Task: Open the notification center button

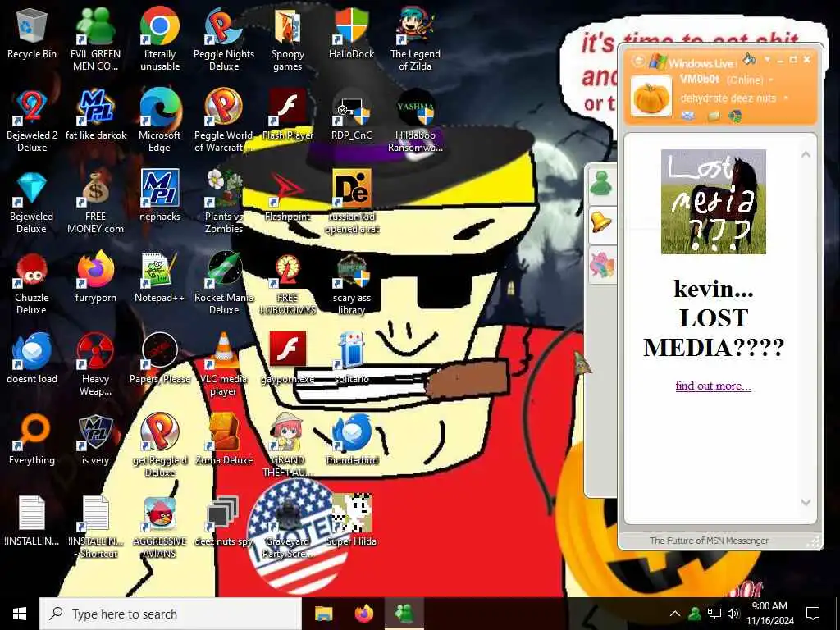Action: 813,614
